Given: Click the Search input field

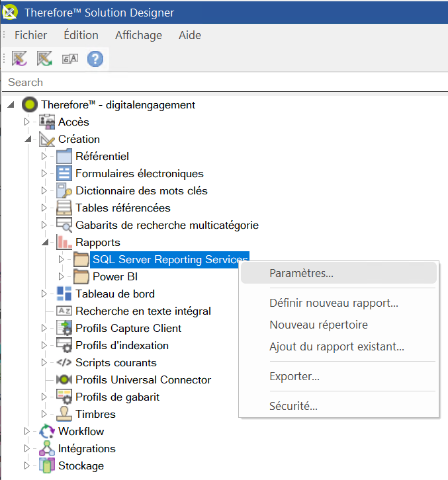Looking at the screenshot, I should click(x=225, y=82).
